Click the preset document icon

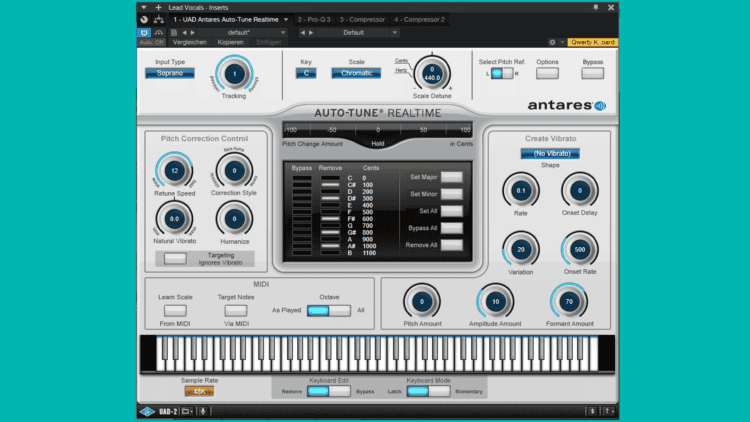point(174,33)
